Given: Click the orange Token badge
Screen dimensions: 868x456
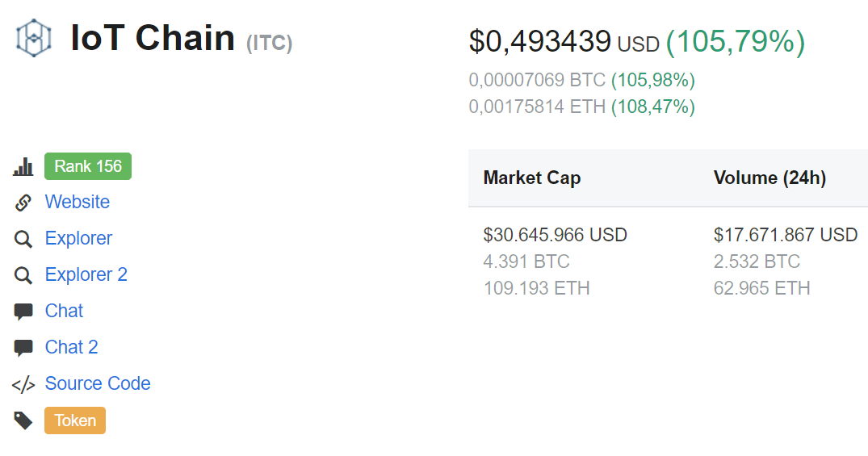Looking at the screenshot, I should [75, 420].
